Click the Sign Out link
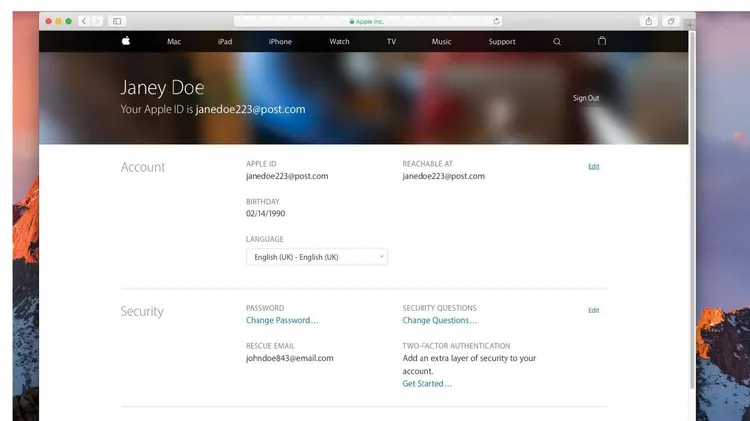 pyautogui.click(x=586, y=98)
